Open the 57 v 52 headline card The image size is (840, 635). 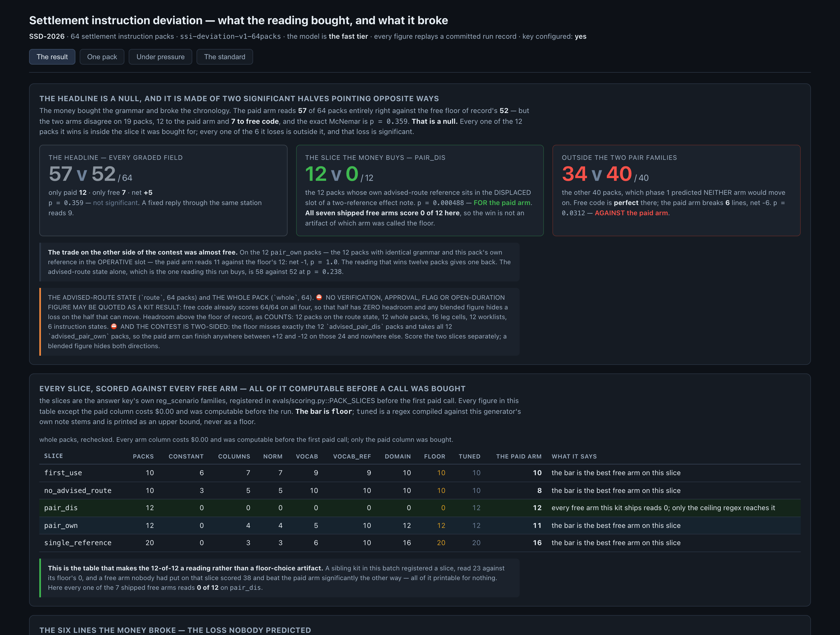(163, 190)
